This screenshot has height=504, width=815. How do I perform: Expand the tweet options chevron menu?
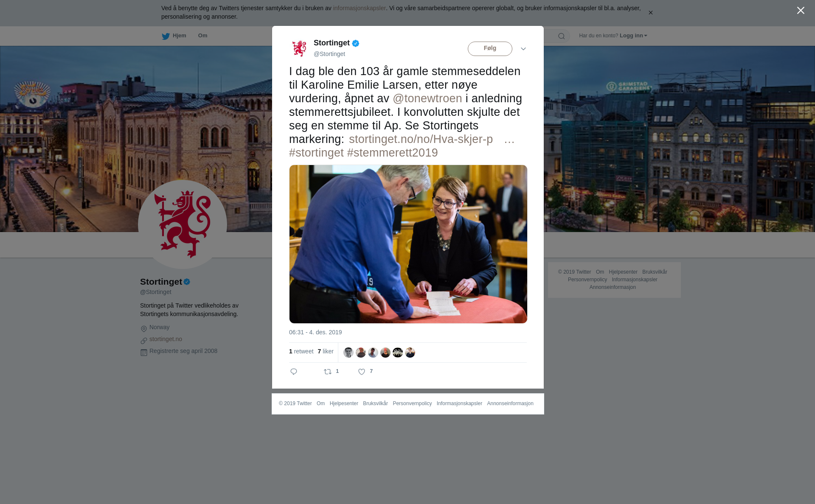523,49
